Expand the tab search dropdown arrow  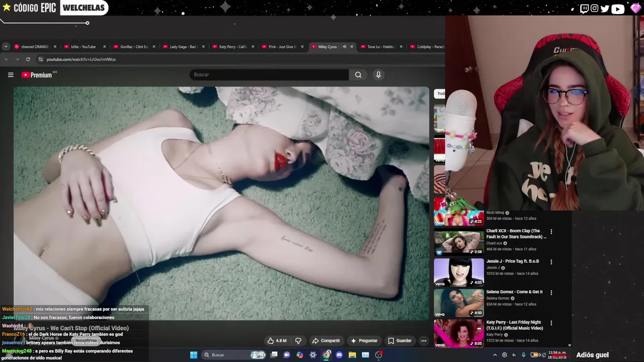tap(6, 47)
